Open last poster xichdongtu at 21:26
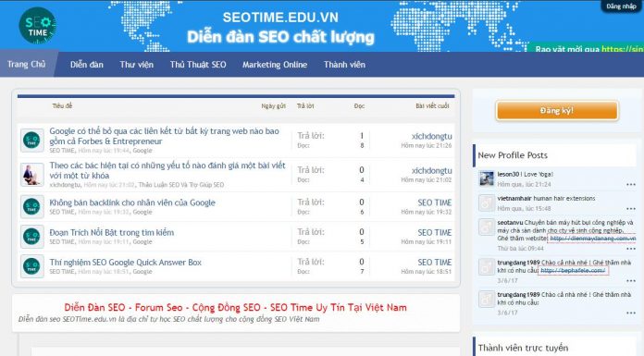The height and width of the screenshot is (356, 644). coord(432,136)
